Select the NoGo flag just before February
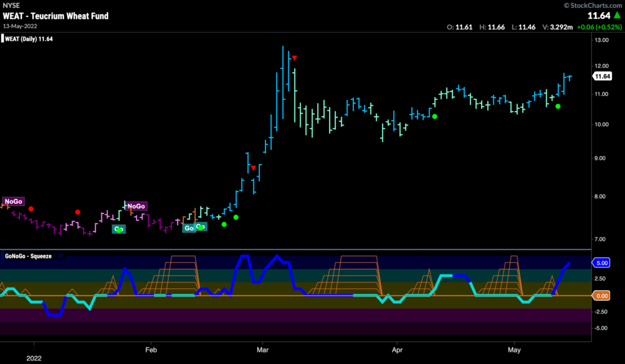Viewport: 625px width, 364px height. click(136, 206)
